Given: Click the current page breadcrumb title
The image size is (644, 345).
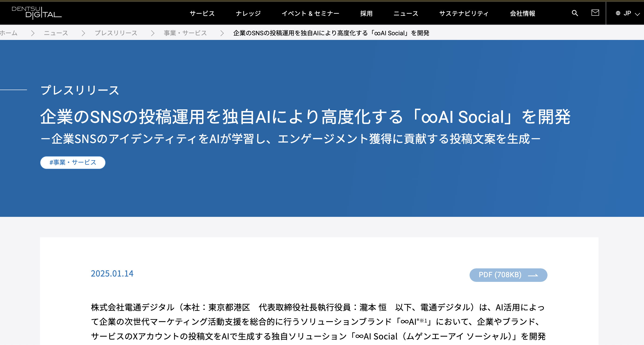Looking at the screenshot, I should [x=331, y=33].
